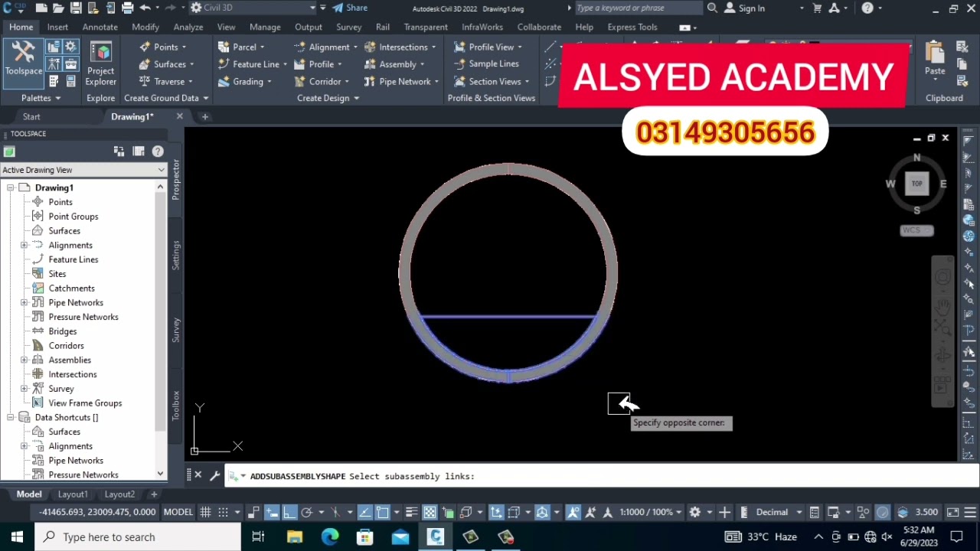Click the Customization menu icon in status bar
Viewport: 980px width, 551px height.
tap(971, 512)
